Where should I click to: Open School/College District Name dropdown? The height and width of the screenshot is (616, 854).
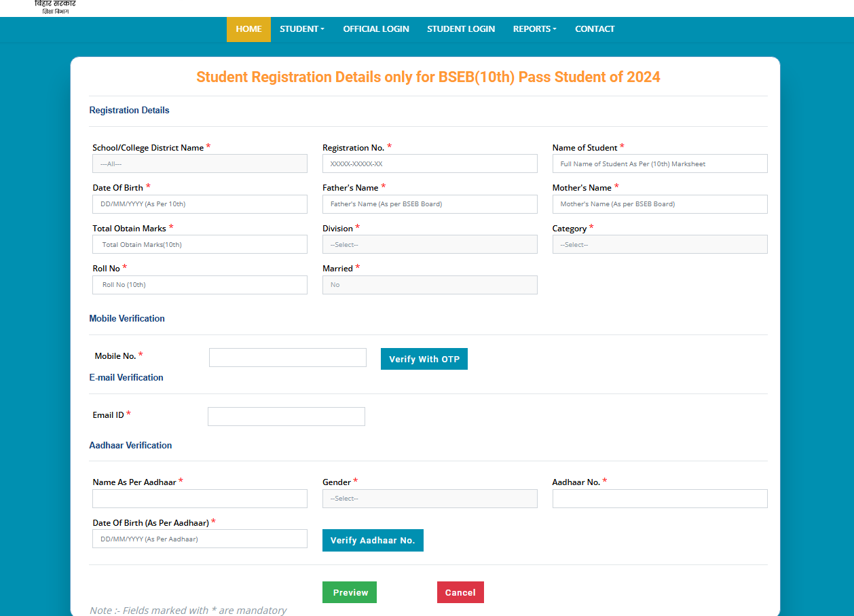click(x=200, y=163)
